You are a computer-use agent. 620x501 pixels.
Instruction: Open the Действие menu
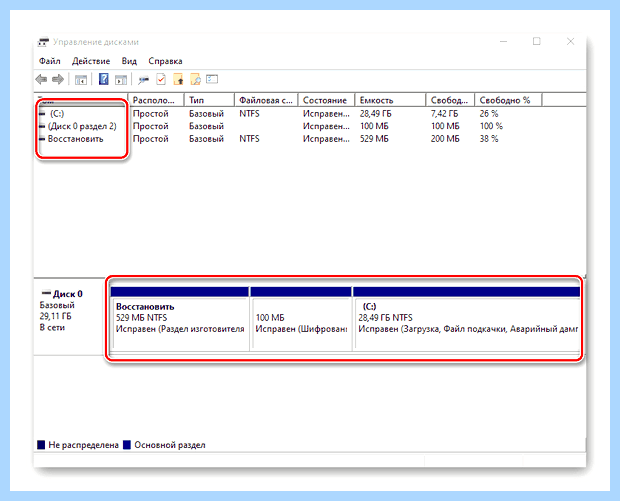pyautogui.click(x=91, y=61)
